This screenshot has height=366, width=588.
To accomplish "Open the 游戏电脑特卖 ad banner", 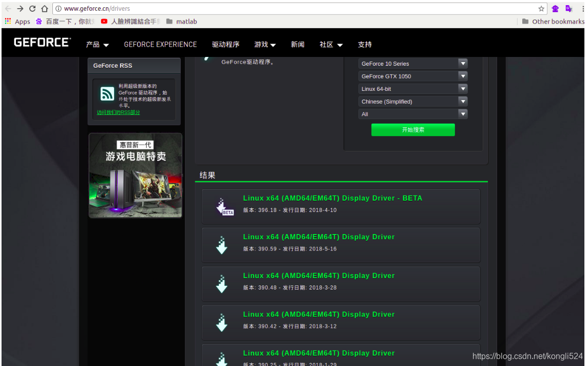I will pyautogui.click(x=136, y=175).
